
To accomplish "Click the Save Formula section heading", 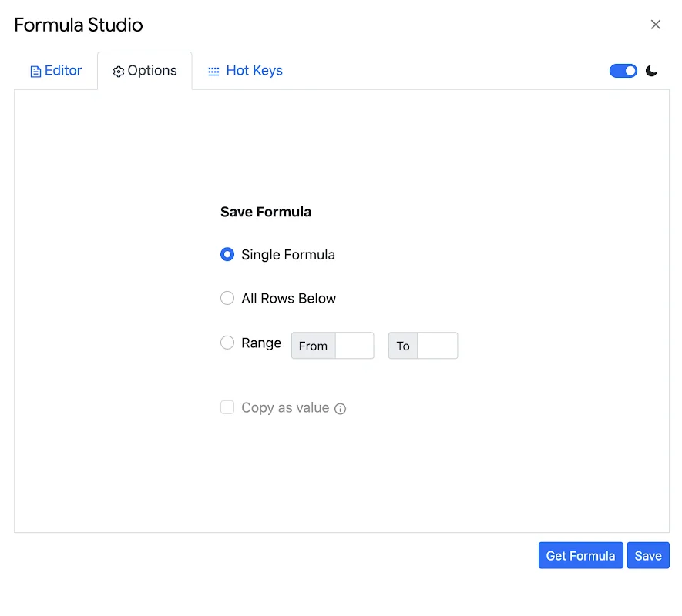I will (265, 212).
